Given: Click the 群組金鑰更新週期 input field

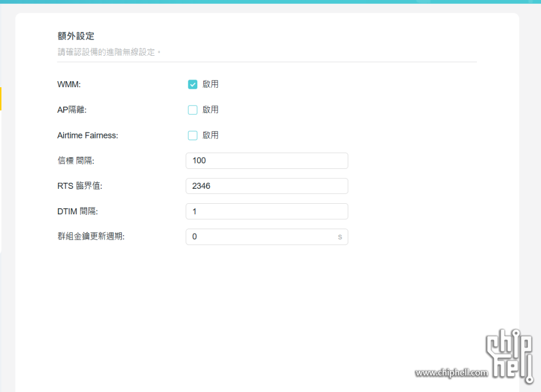Looking at the screenshot, I should pos(260,236).
